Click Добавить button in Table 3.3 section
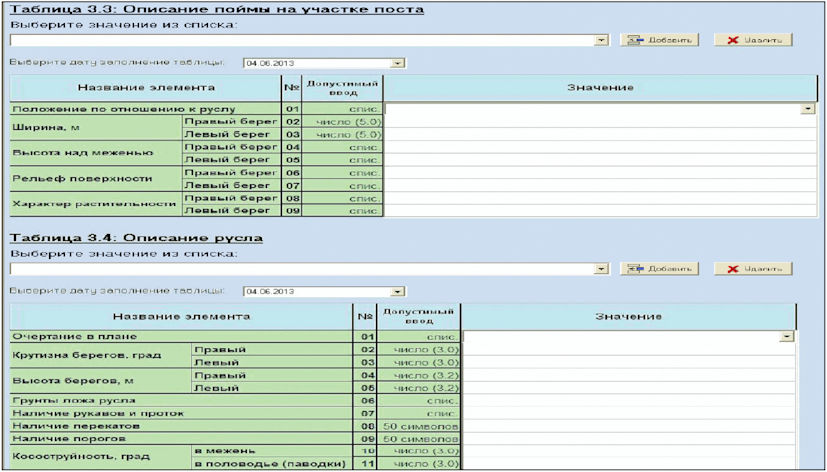Image resolution: width=827 pixels, height=472 pixels. coord(657,40)
